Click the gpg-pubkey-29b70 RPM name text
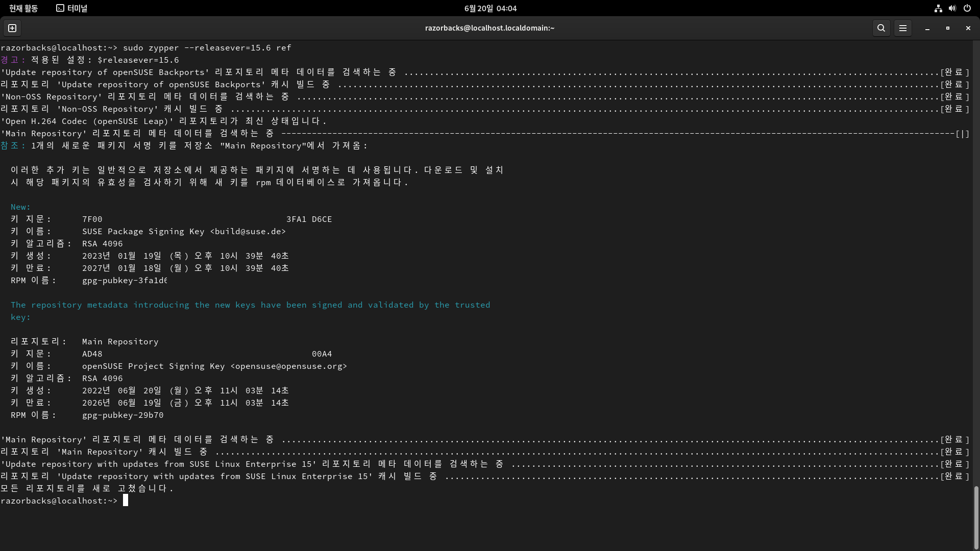Screen dimensions: 980x551 122,415
